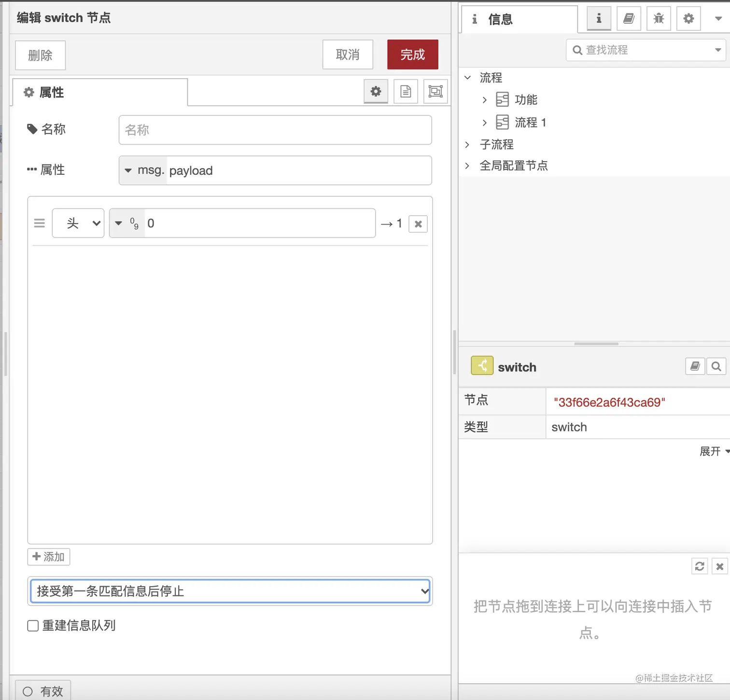This screenshot has width=730, height=700.
Task: Select the 流程 1 flow icon
Action: pyautogui.click(x=503, y=122)
